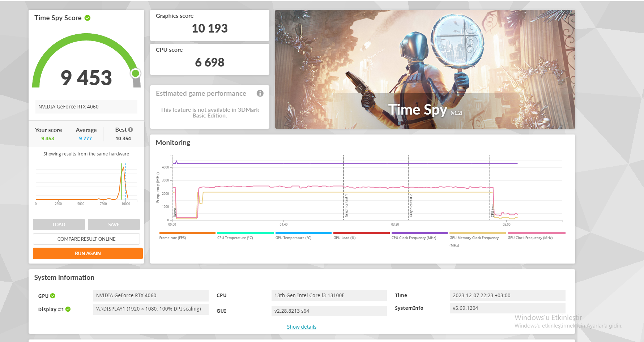Click the 05:00 time label on the chart
This screenshot has height=342, width=644.
pyautogui.click(x=507, y=225)
